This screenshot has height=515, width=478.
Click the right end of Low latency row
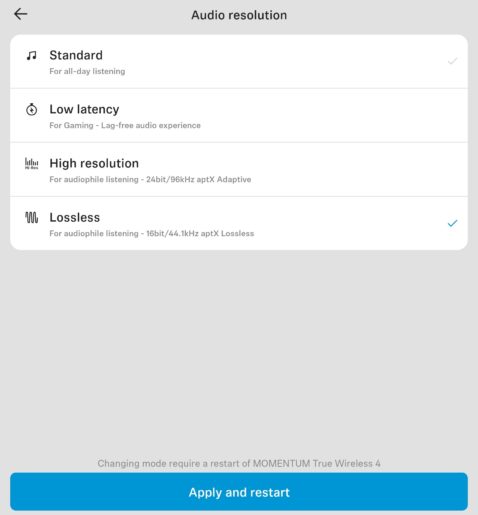452,116
